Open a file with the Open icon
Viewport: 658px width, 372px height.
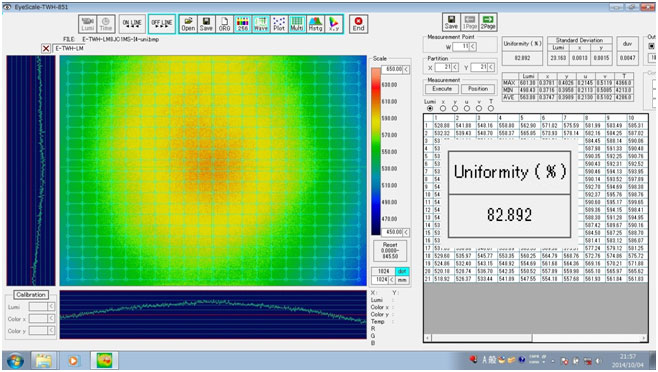coord(188,24)
